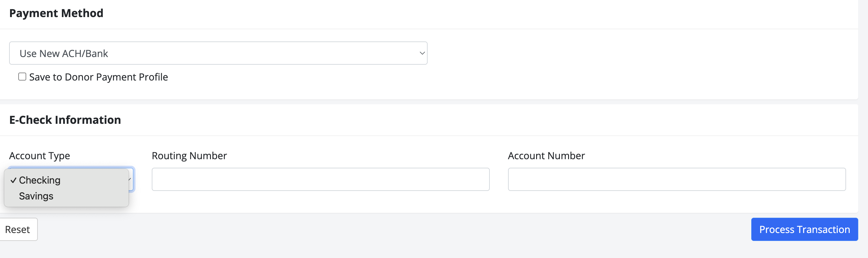Choose Savings from the Account Type menu
This screenshot has height=258, width=868.
[x=36, y=196]
